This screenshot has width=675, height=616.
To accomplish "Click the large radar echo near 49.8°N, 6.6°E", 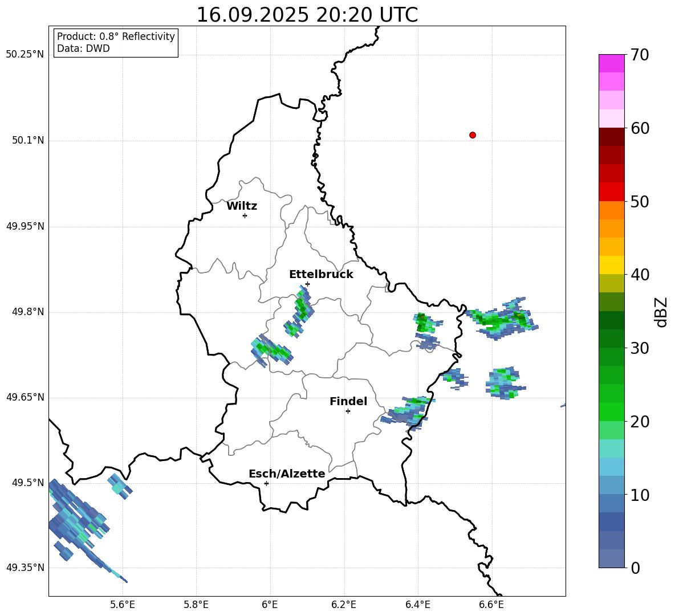I will [x=502, y=319].
